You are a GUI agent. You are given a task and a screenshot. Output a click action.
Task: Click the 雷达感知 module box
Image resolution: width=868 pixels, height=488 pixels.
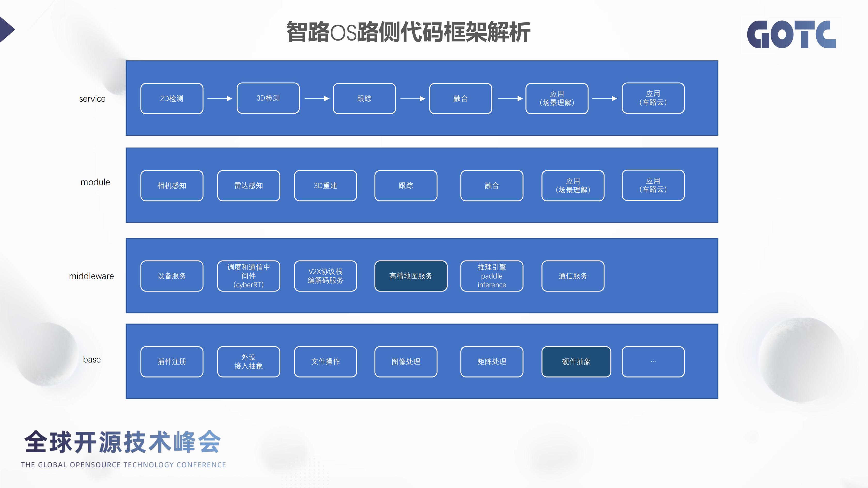249,186
